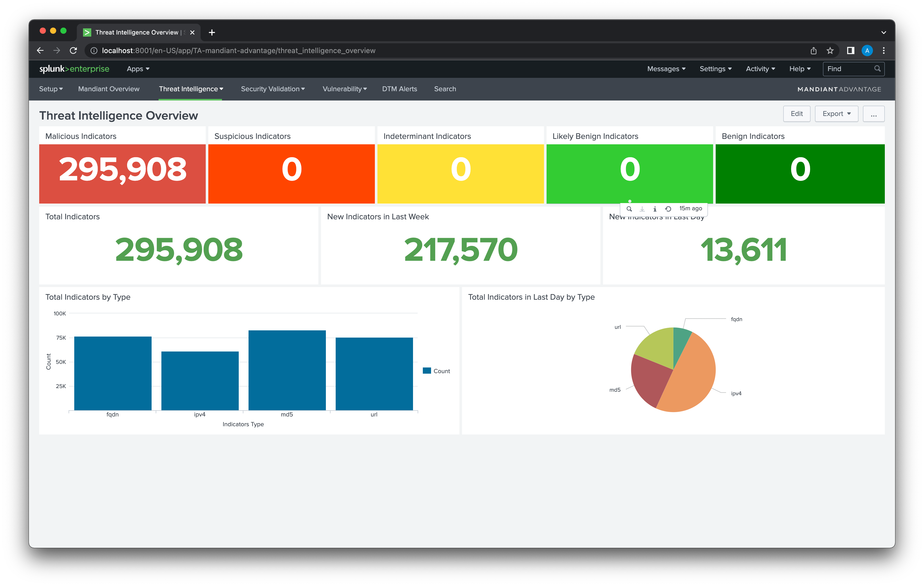Open more options via the ... button
924x586 pixels.
coord(874,114)
